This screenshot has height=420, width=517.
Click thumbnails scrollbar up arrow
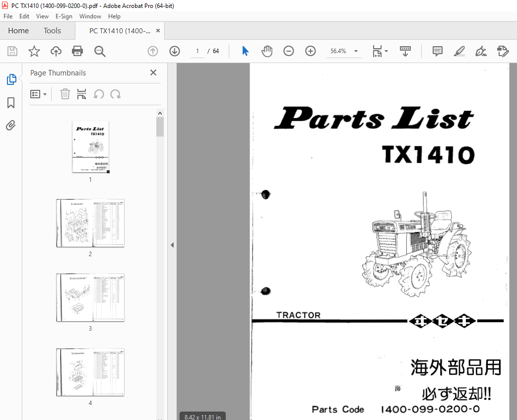[160, 113]
